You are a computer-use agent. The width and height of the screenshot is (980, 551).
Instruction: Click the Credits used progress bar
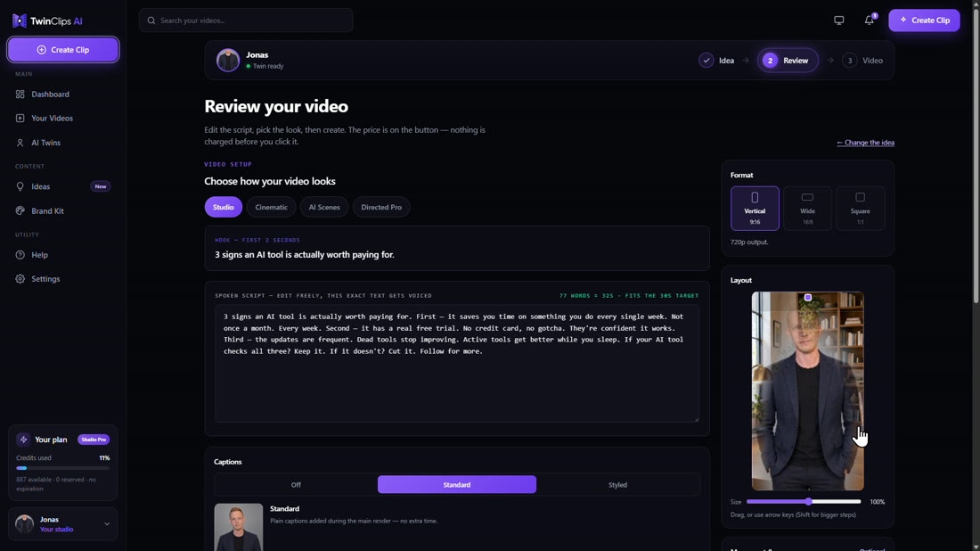click(x=63, y=468)
